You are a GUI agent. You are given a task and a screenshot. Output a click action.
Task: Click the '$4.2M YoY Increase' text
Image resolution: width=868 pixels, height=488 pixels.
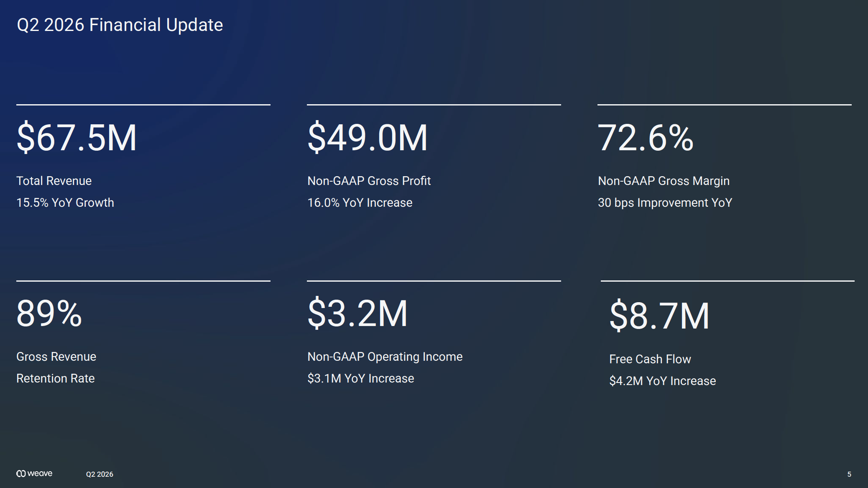[x=663, y=381]
